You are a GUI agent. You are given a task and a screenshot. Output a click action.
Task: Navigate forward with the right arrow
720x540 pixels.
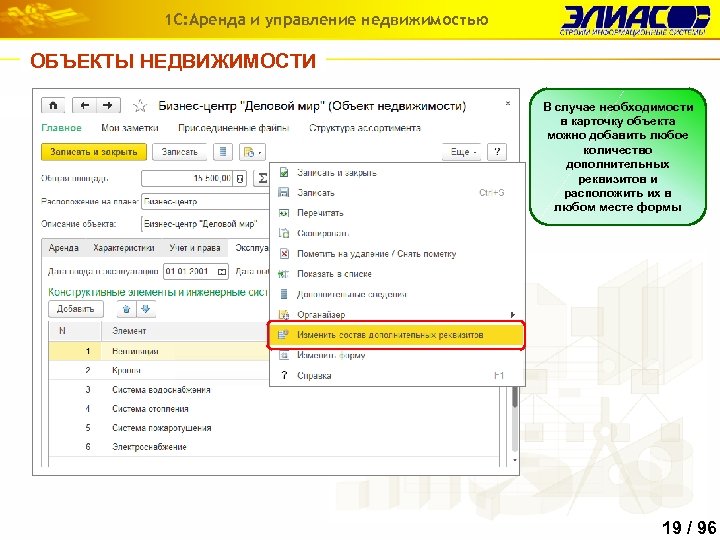click(x=108, y=106)
